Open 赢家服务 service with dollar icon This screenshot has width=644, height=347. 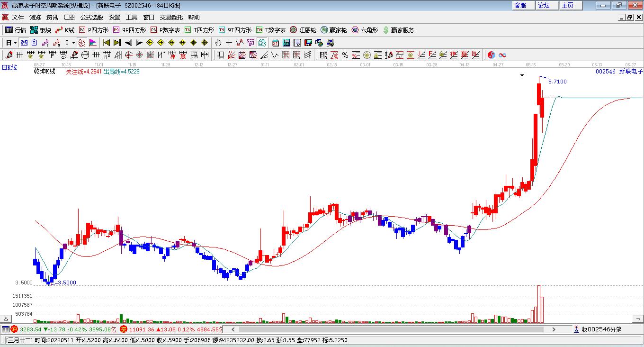click(x=398, y=30)
